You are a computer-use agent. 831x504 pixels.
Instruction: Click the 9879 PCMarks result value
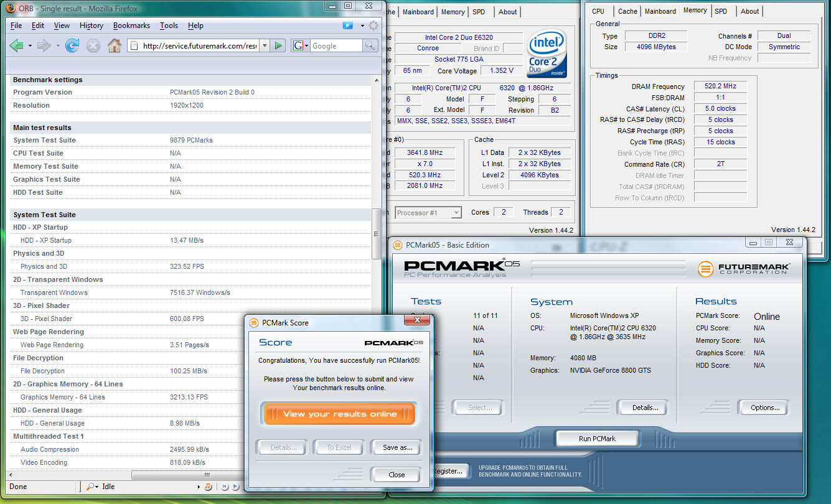tap(191, 140)
